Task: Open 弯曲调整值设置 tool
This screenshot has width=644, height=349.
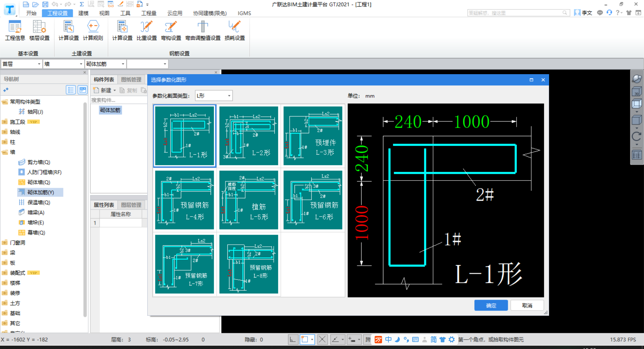Action: pos(203,31)
